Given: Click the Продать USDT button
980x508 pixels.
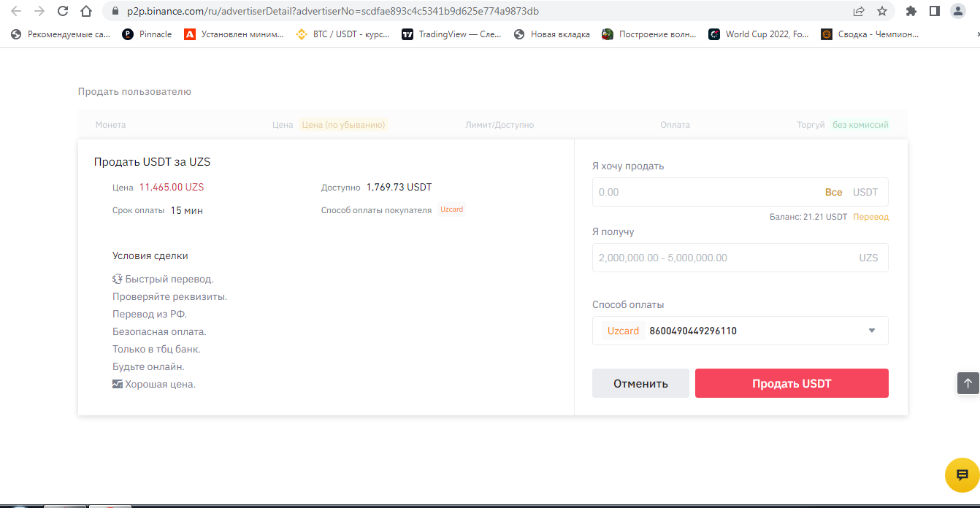Looking at the screenshot, I should coord(792,383).
